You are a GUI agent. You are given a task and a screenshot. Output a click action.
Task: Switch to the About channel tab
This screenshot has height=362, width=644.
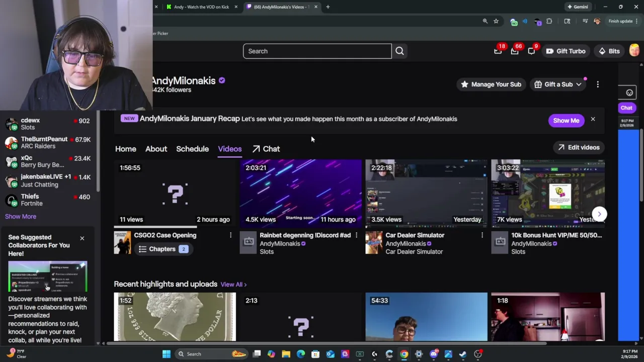tap(156, 149)
